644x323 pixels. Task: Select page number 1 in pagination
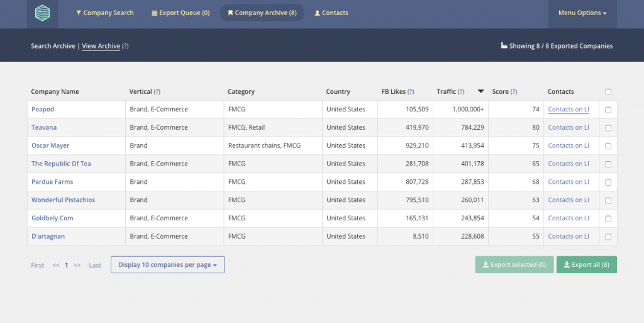pos(66,265)
